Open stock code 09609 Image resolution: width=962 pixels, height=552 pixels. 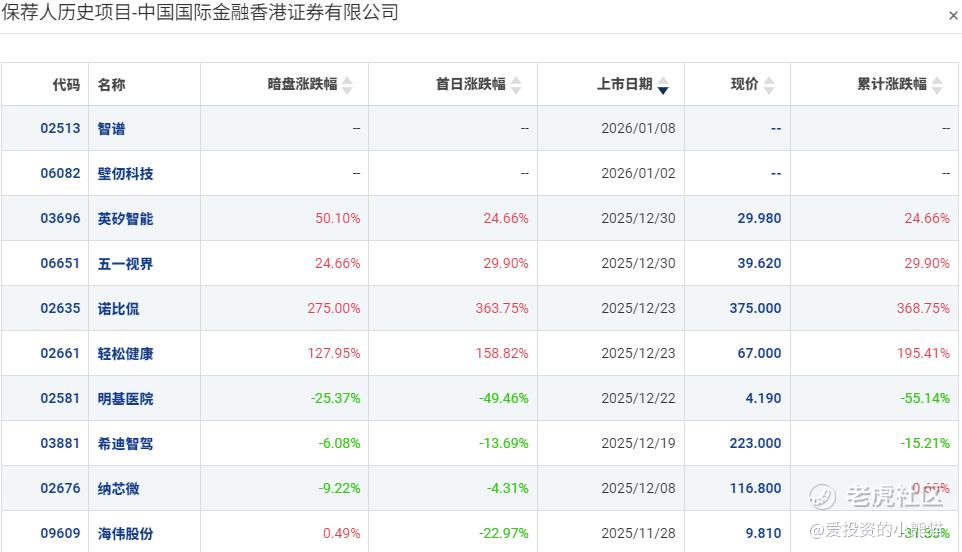point(60,533)
